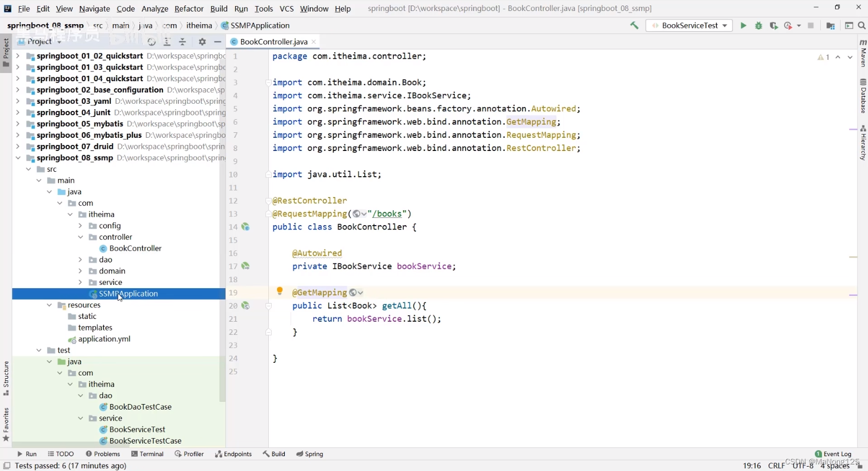Click cursor position 19:16 in status bar
The width and height of the screenshot is (868, 471).
pos(752,466)
